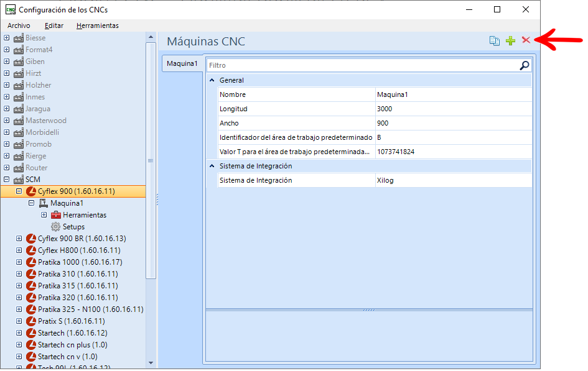This screenshot has width=588, height=371.
Task: Click the SCM factory icon
Action: pos(19,180)
